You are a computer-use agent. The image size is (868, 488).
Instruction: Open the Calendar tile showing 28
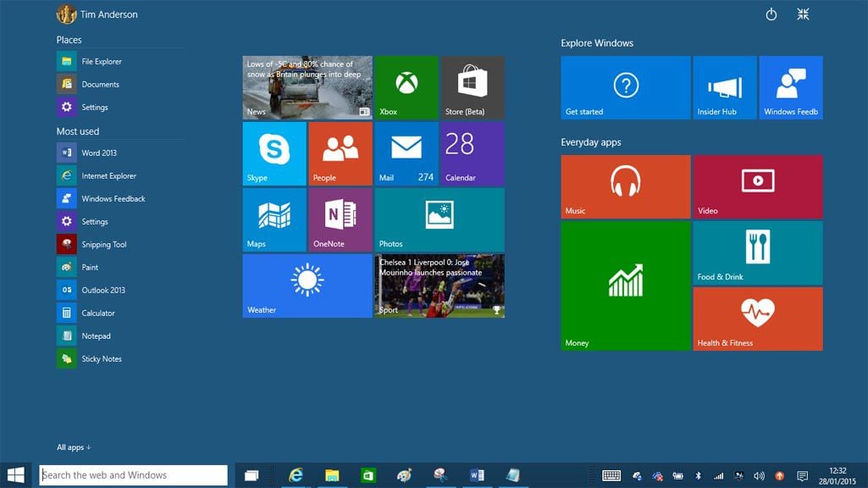pos(473,153)
